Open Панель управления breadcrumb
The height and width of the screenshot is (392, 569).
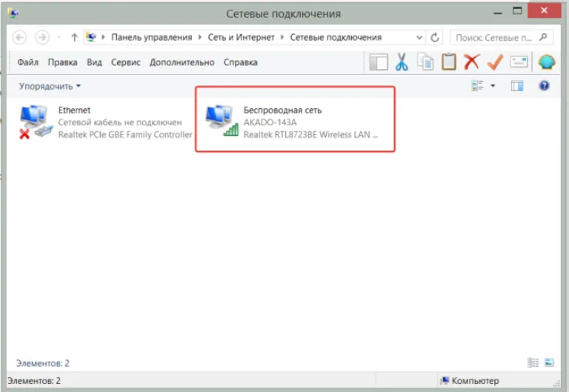click(x=151, y=37)
